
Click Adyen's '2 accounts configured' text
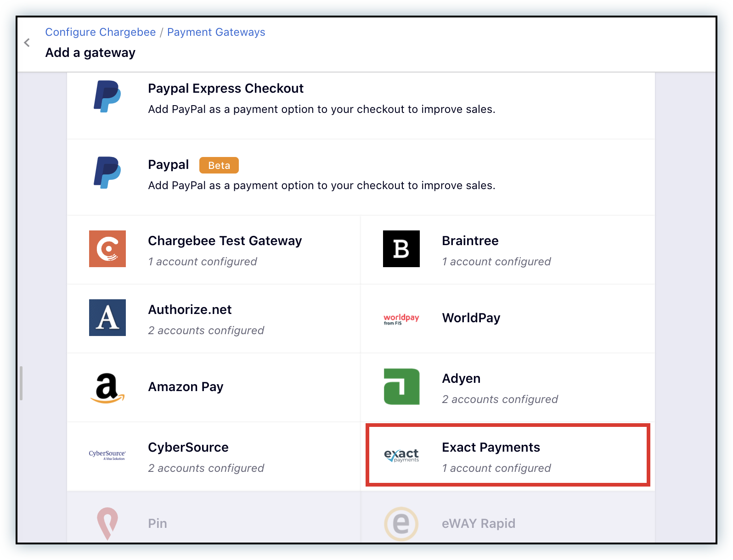[500, 399]
